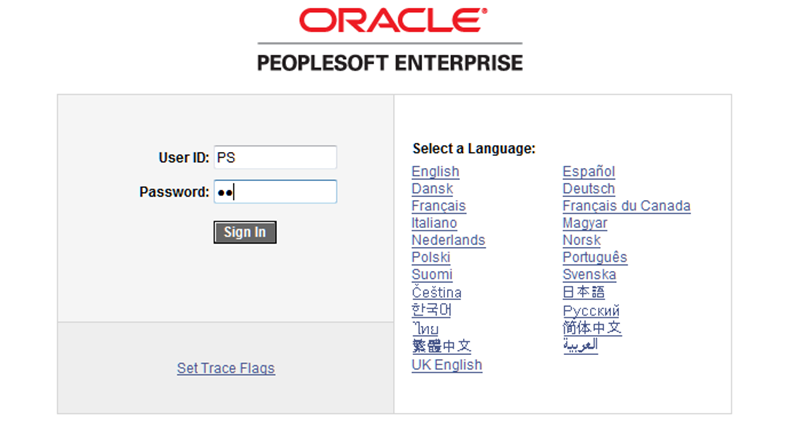Choose Suomi language

pyautogui.click(x=432, y=275)
